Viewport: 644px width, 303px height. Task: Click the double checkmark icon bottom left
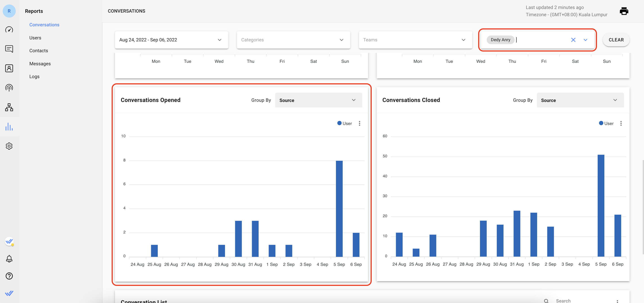click(x=9, y=293)
